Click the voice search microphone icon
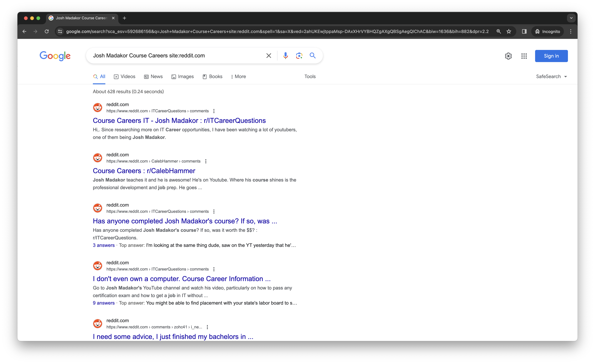Viewport: 595px width, 364px height. pos(285,56)
